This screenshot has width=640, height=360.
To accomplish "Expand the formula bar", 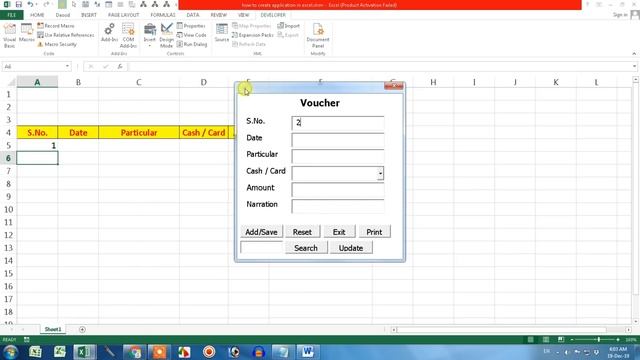I will pos(634,66).
